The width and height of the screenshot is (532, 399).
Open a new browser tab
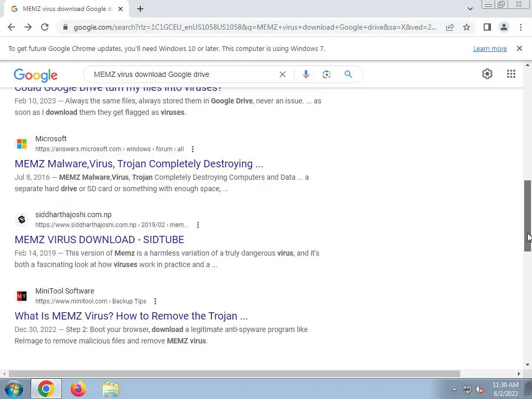pos(140,9)
